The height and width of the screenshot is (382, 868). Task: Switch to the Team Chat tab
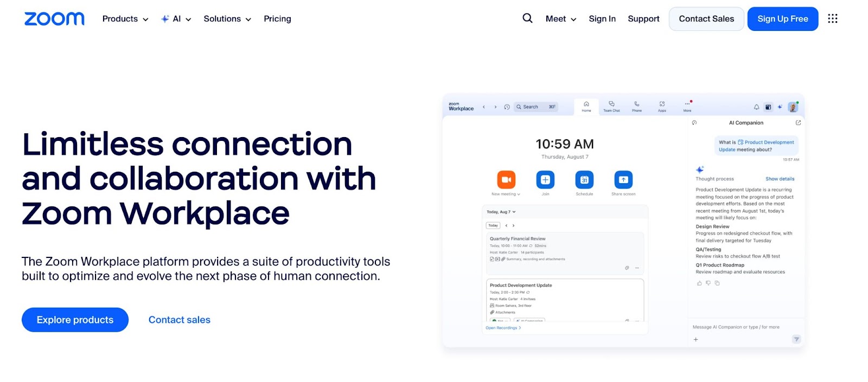tap(611, 107)
